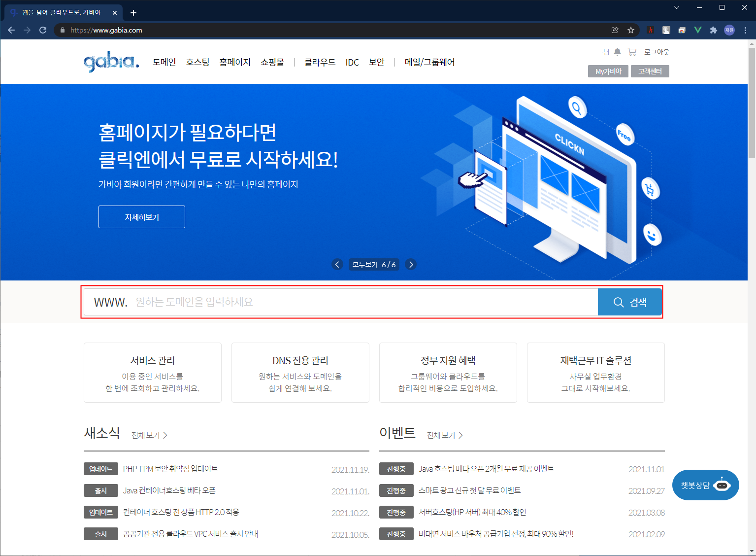Bookmark this page with star icon
The height and width of the screenshot is (556, 756).
631,30
